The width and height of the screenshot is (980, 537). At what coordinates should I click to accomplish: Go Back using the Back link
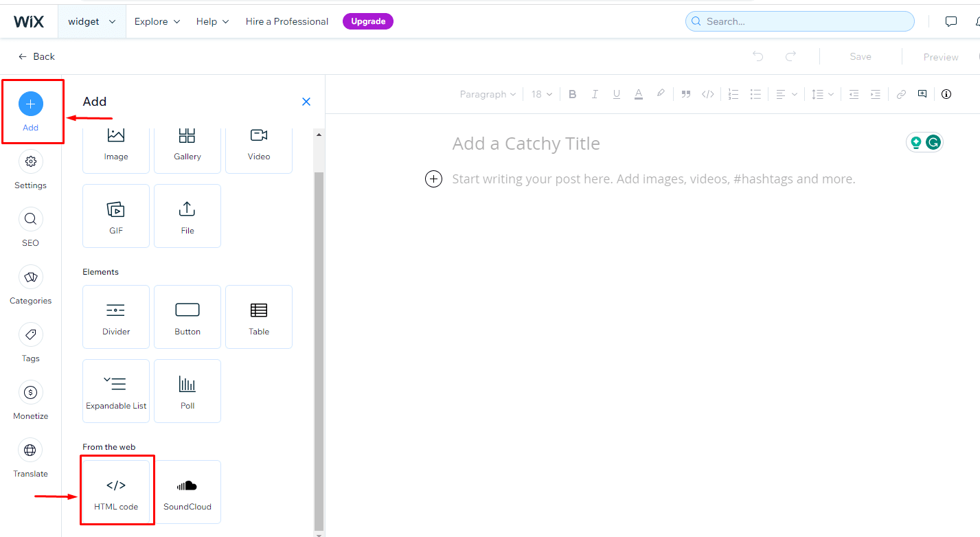click(x=37, y=57)
